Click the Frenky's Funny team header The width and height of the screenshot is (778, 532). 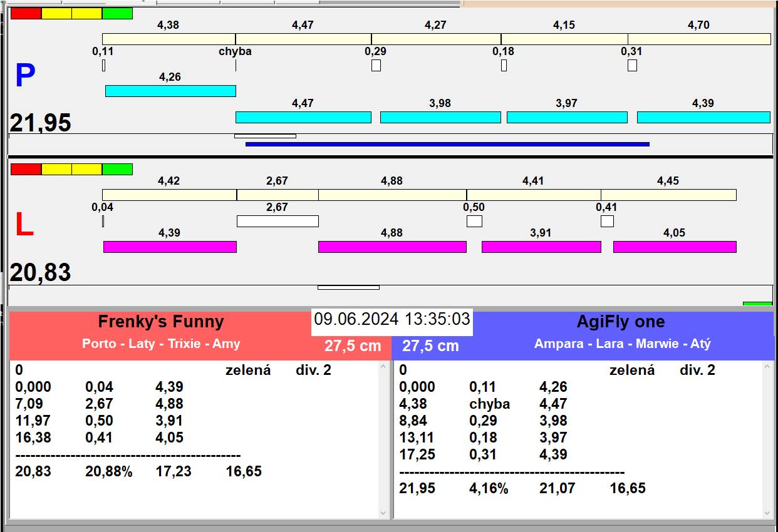click(161, 322)
